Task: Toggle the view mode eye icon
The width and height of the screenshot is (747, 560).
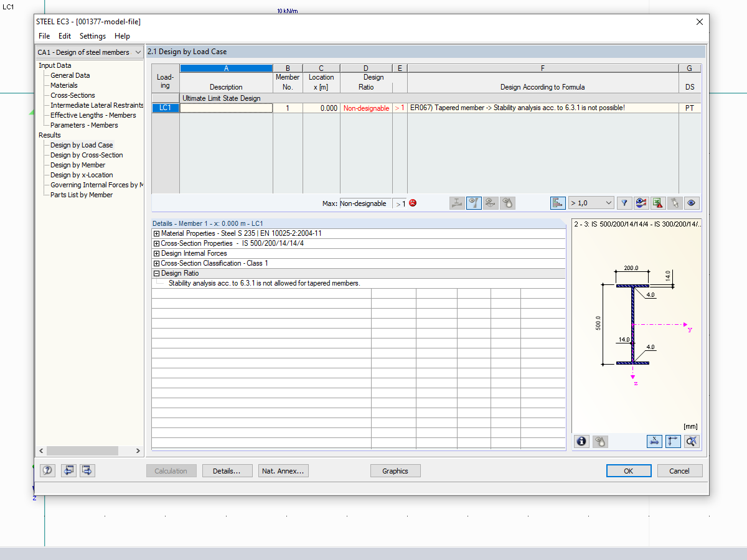Action: tap(692, 203)
